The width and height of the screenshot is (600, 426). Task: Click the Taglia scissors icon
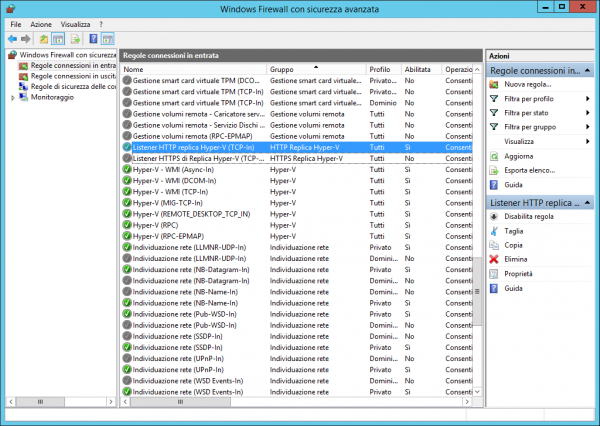click(494, 231)
